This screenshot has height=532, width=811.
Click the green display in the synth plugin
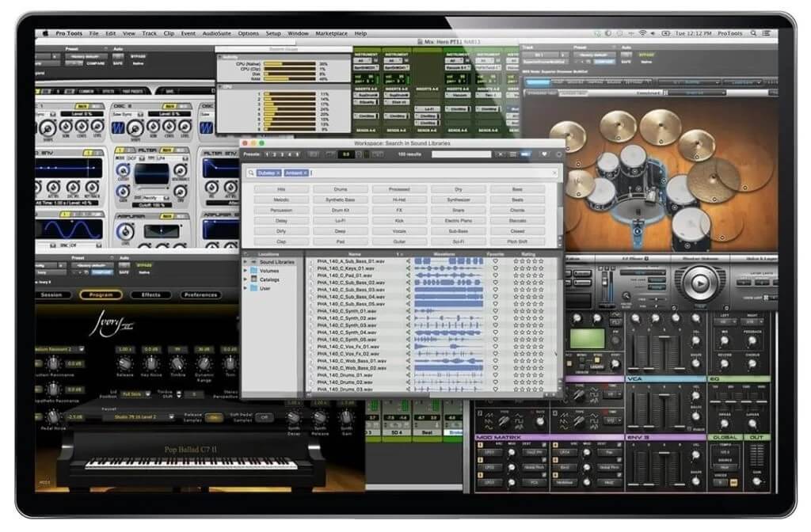coord(587,339)
